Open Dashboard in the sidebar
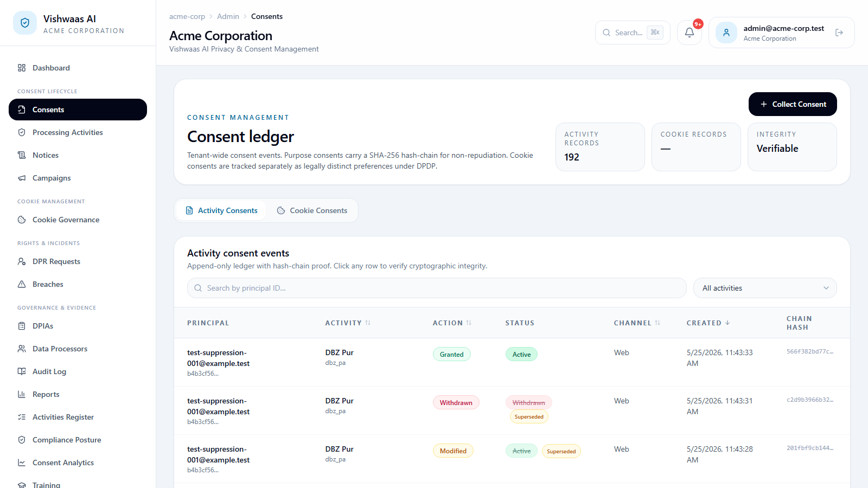868x488 pixels. tap(78, 68)
